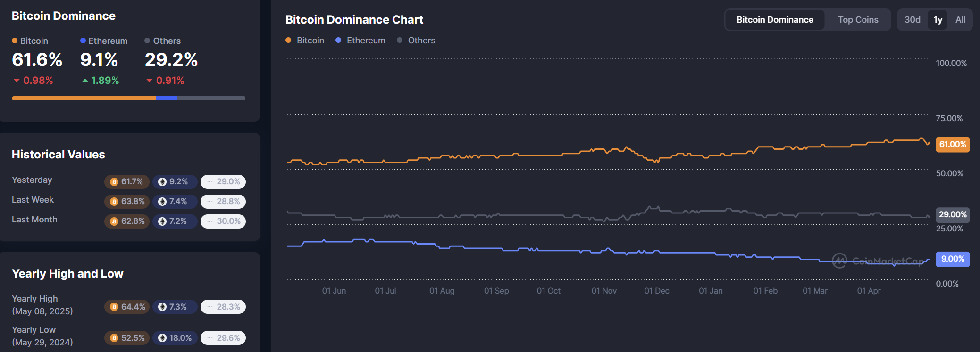980x352 pixels.
Task: Click the 50.00% y-axis label
Action: point(949,173)
